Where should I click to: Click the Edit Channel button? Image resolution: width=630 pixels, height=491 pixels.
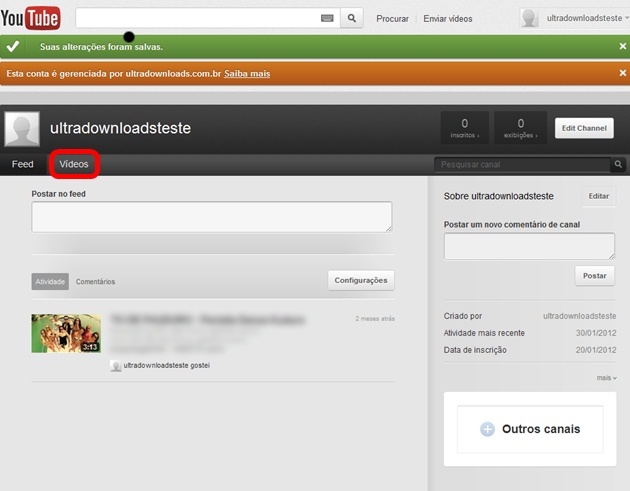[x=584, y=128]
